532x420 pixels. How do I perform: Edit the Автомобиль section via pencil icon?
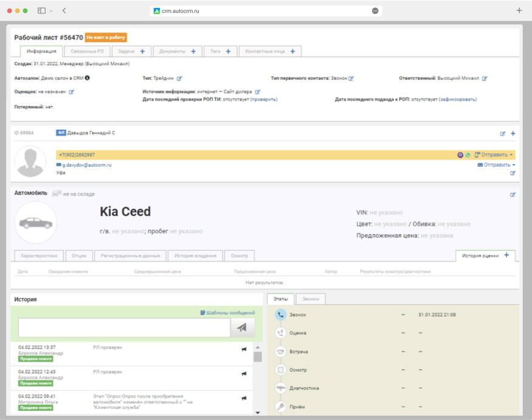tap(513, 195)
